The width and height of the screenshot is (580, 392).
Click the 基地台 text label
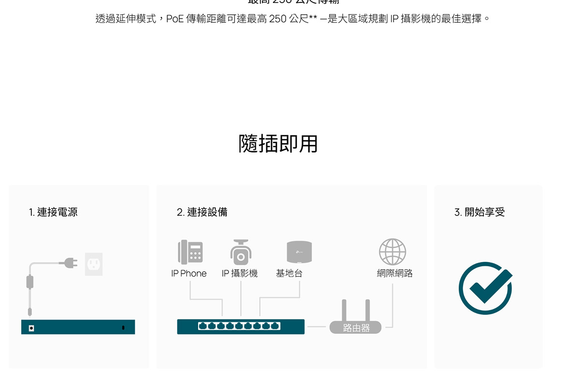click(x=289, y=274)
